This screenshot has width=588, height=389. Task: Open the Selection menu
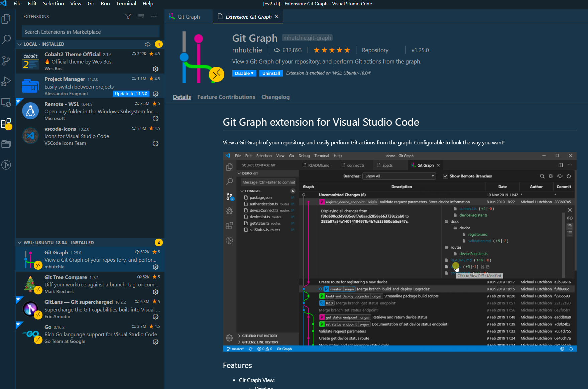pos(53,3)
